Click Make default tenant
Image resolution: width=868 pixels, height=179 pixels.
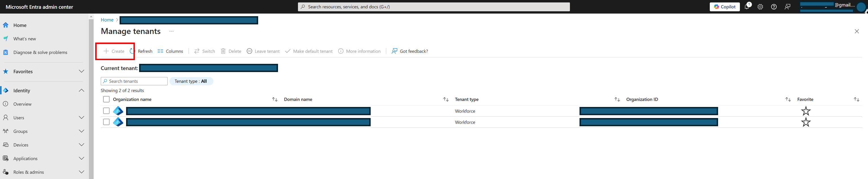point(309,51)
